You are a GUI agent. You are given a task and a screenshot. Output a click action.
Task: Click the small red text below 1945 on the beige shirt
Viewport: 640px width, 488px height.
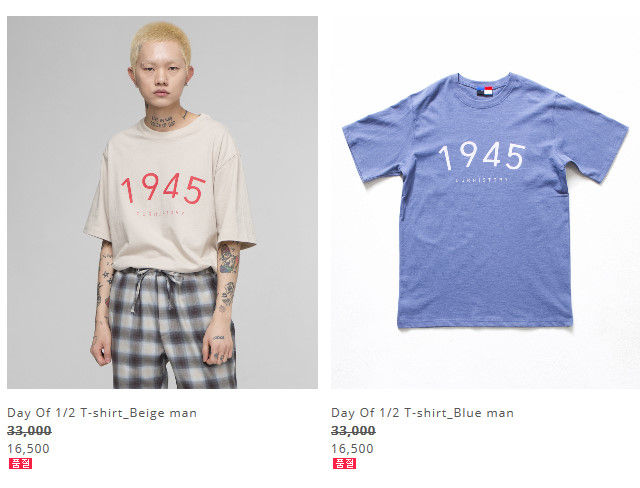[x=160, y=213]
